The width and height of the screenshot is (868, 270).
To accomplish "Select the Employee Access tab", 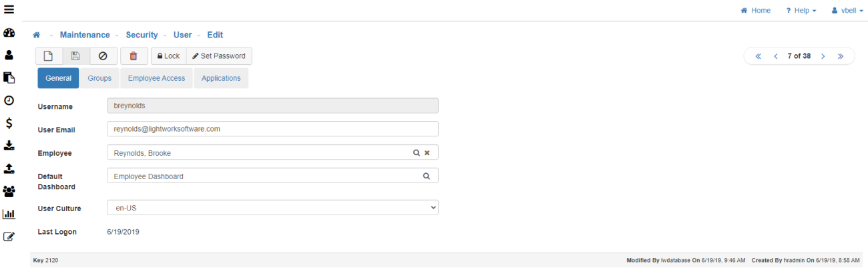I will click(156, 78).
